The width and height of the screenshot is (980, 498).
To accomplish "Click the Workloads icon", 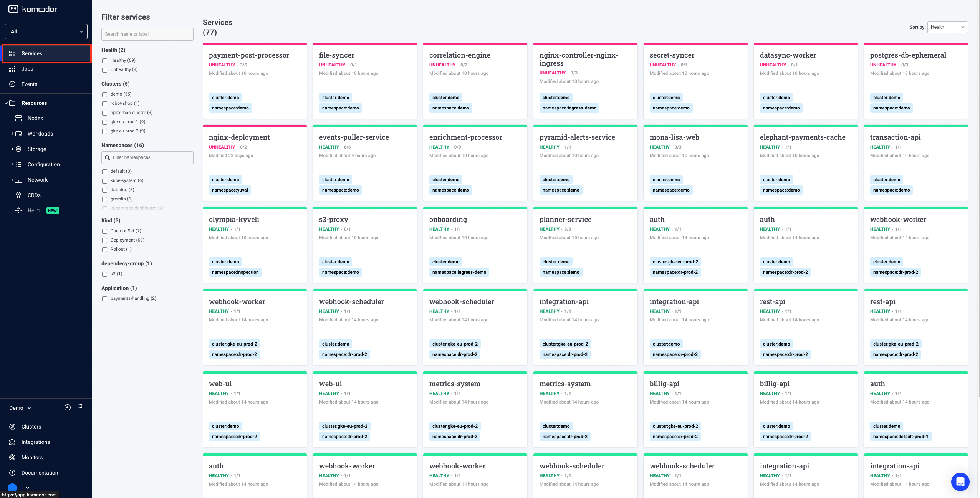I will tap(18, 134).
